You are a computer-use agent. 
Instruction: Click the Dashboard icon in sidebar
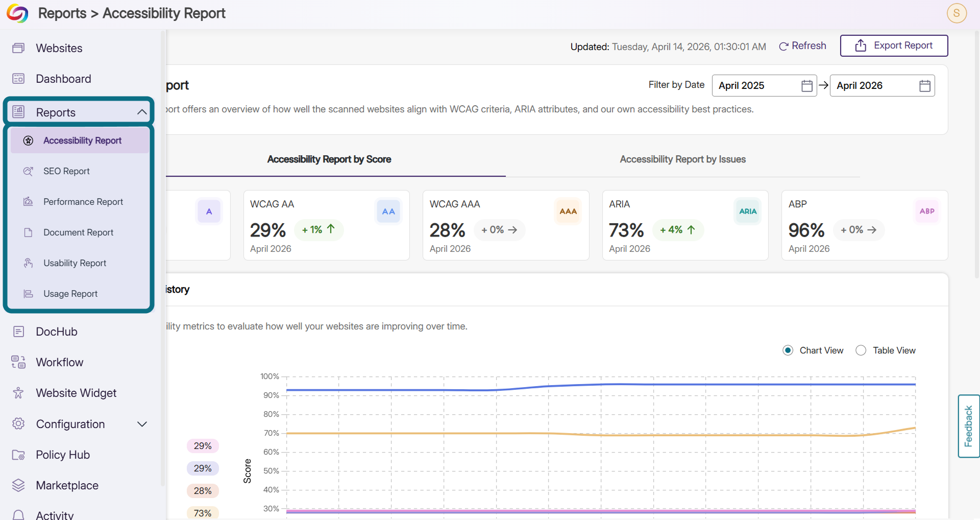[x=18, y=79]
